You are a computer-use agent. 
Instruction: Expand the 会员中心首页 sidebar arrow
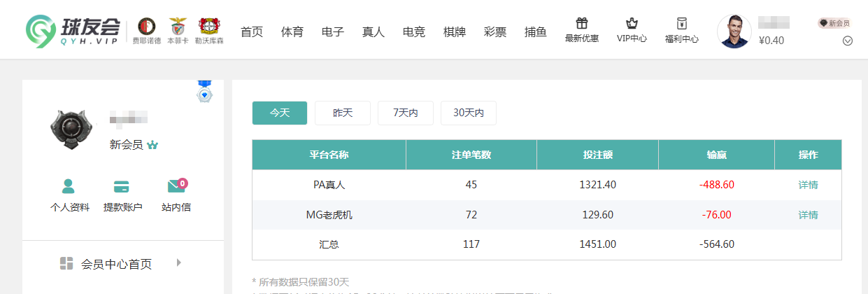coord(179,262)
